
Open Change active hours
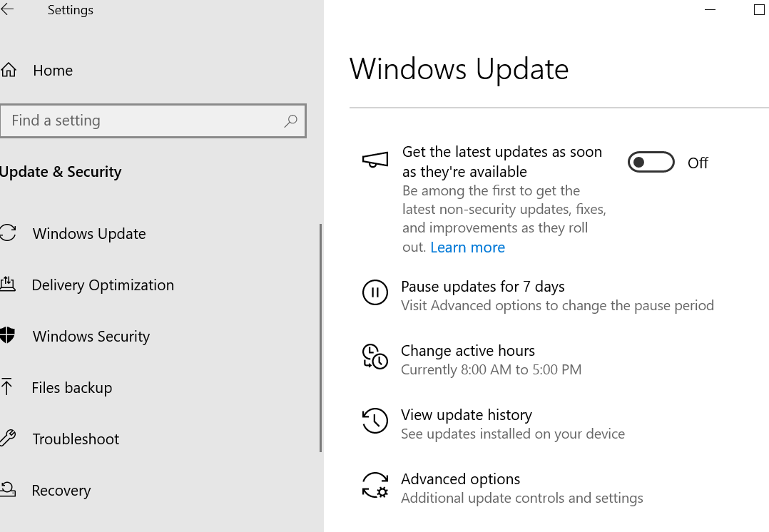468,351
